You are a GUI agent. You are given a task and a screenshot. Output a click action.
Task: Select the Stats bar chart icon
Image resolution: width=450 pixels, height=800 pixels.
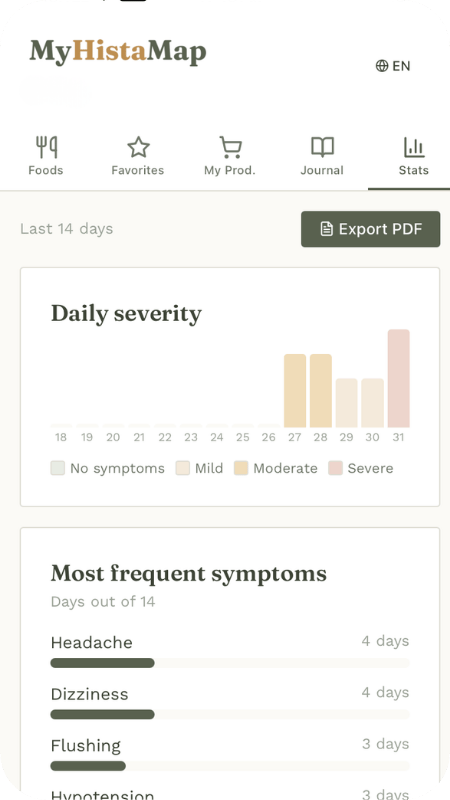pyautogui.click(x=414, y=147)
